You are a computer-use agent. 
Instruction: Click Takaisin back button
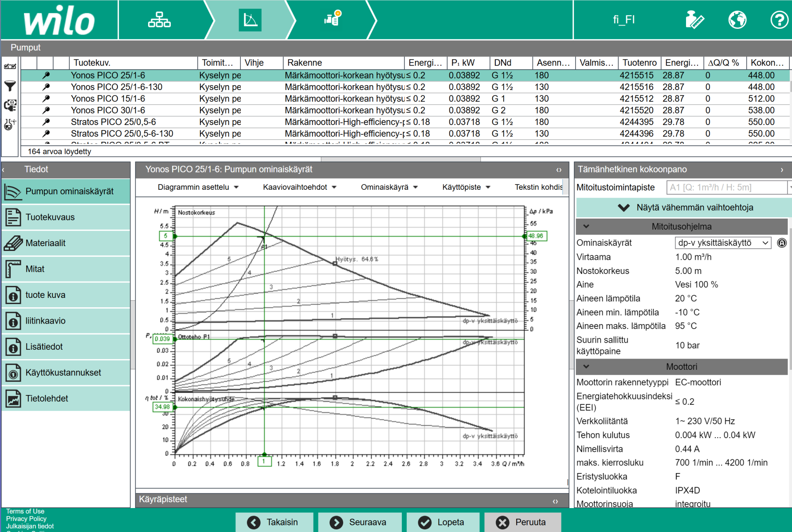(x=274, y=522)
